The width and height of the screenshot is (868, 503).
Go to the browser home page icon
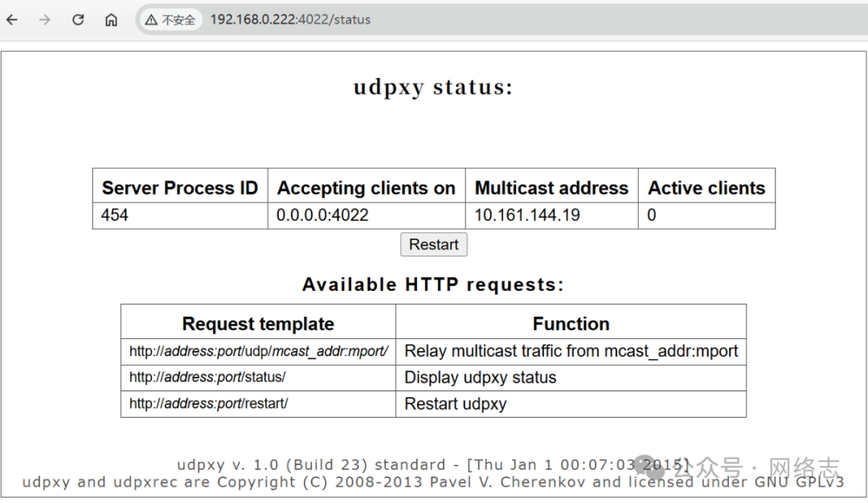(111, 20)
